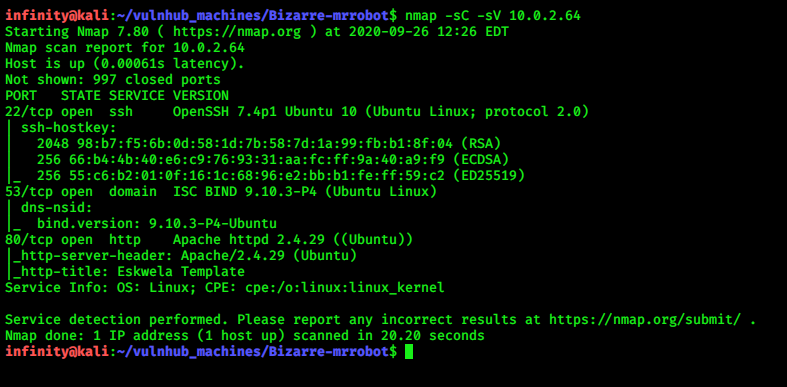Click the bottom infinity@kali prompt
The width and height of the screenshot is (787, 387).
click(x=56, y=352)
